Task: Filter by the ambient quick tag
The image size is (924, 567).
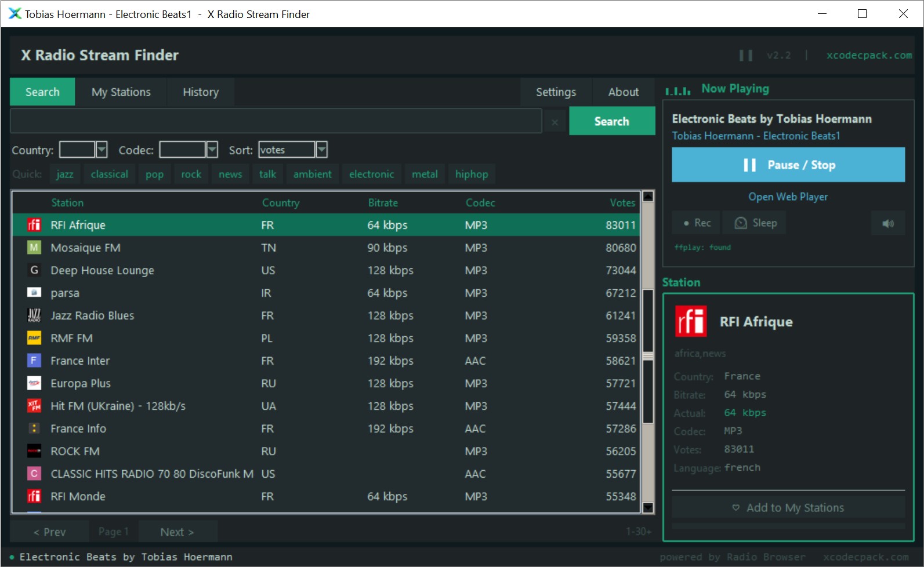Action: tap(313, 174)
